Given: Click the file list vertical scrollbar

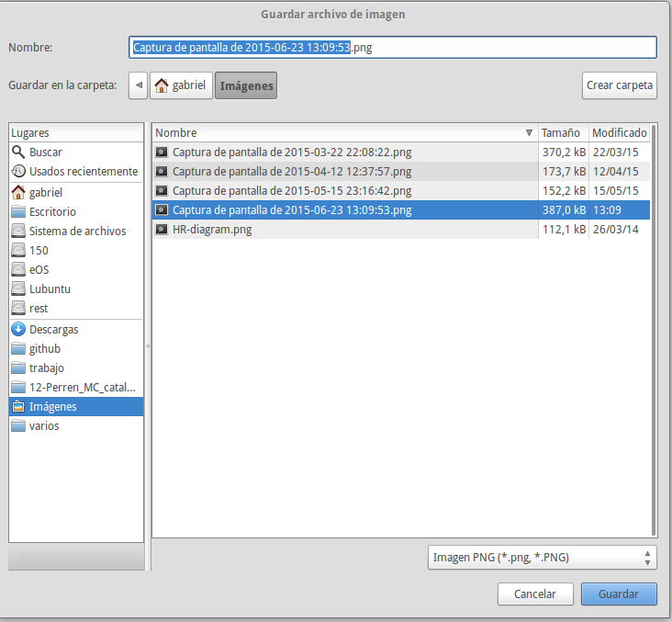Looking at the screenshot, I should (x=654, y=330).
